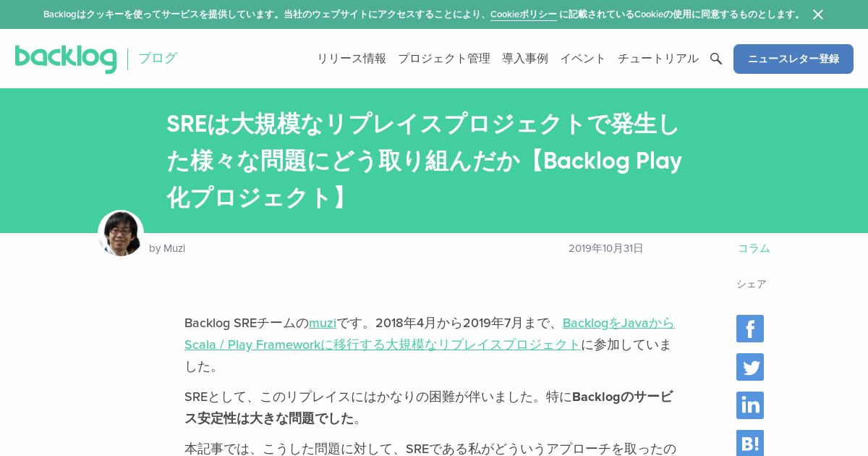Viewport: 868px width, 456px height.
Task: Share the article on LinkedIn
Action: (x=750, y=405)
